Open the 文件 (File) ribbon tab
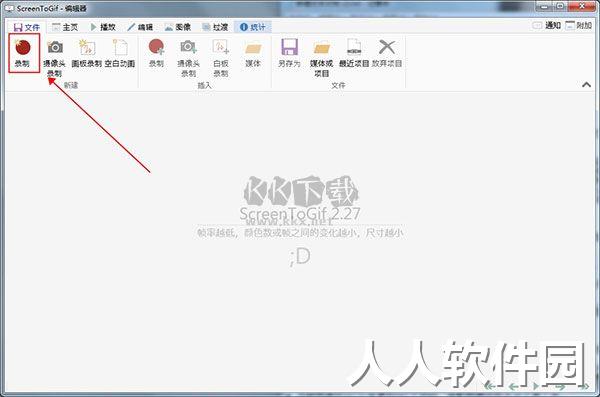The width and height of the screenshot is (600, 397). coord(26,27)
